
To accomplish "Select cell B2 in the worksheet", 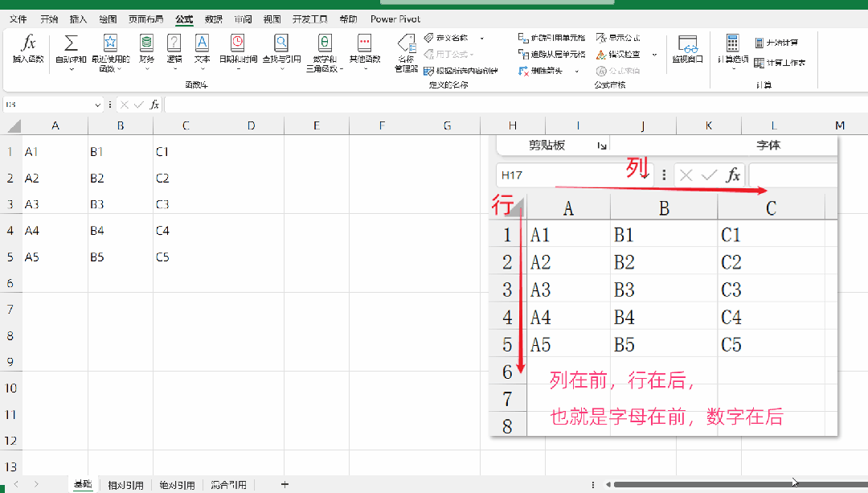I will pyautogui.click(x=120, y=179).
